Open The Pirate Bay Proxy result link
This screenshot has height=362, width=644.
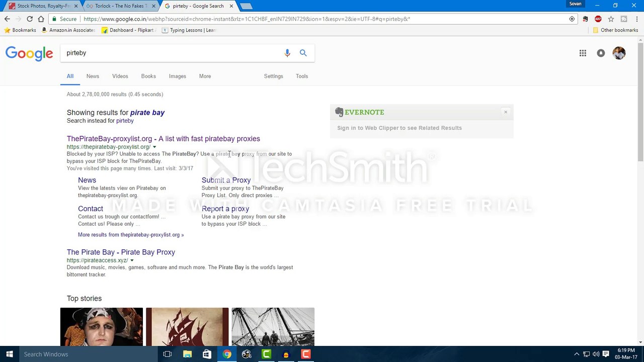coord(121,252)
